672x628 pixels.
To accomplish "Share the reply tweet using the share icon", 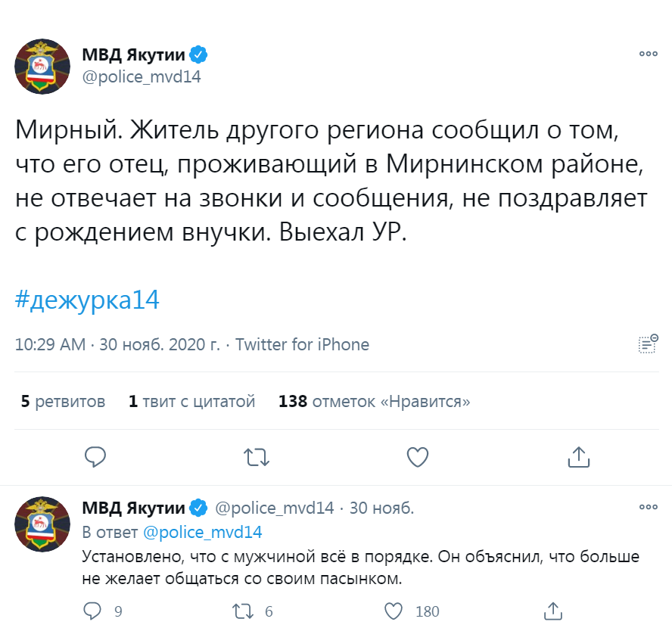I will 553,611.
